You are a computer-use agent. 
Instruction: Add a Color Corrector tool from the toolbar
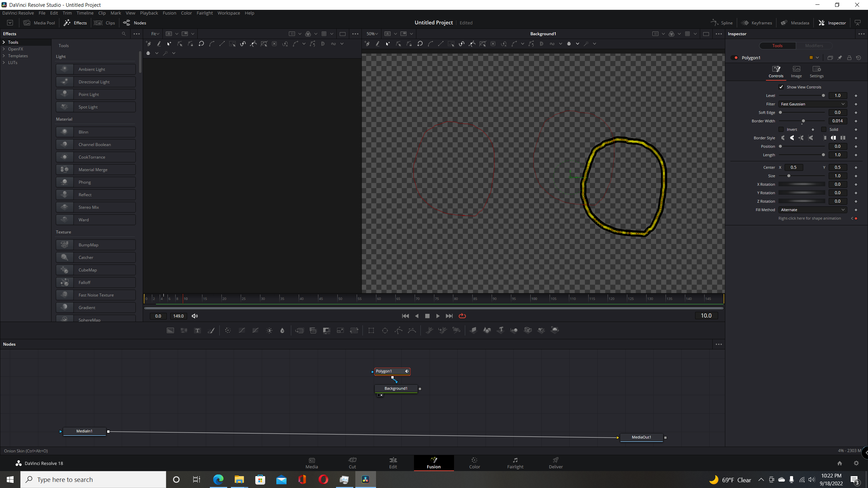(228, 330)
